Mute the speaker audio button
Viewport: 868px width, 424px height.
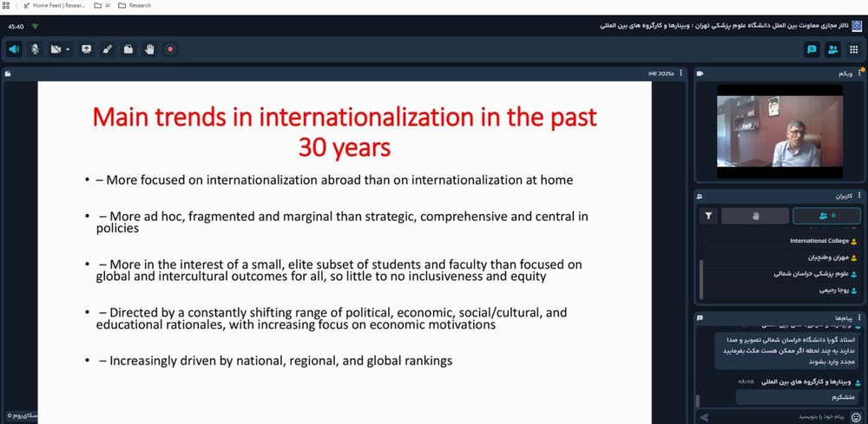[x=14, y=49]
